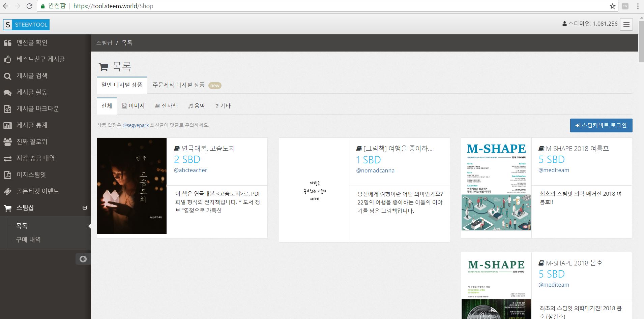Select the 전자책 category tab
Screen dimensions: 644x319
[x=166, y=106]
